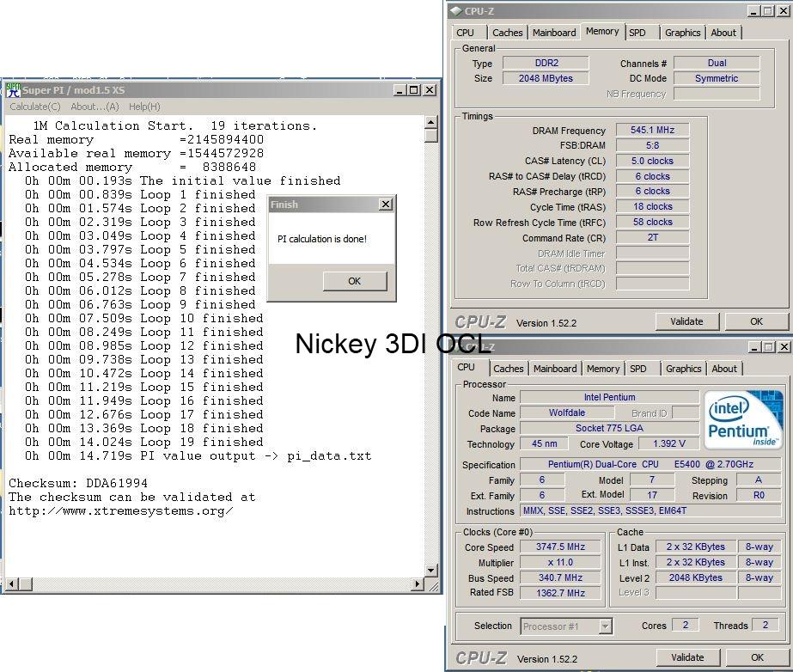This screenshot has width=793, height=672.
Task: Maximize the Super PI window
Action: (x=414, y=90)
